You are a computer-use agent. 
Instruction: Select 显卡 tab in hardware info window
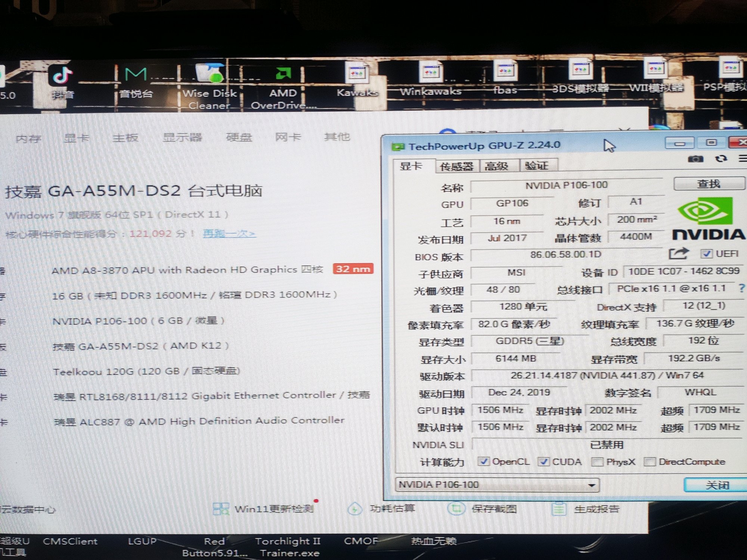(77, 138)
